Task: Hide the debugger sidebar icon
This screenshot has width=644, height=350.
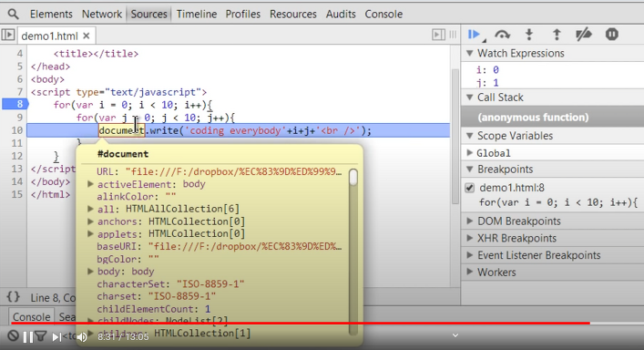Action: pos(438,35)
